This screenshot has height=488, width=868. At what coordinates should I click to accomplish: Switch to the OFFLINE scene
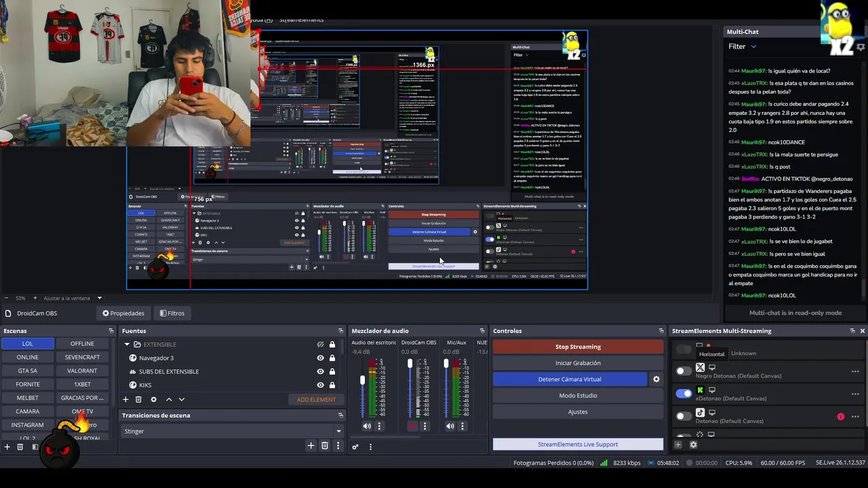(82, 344)
